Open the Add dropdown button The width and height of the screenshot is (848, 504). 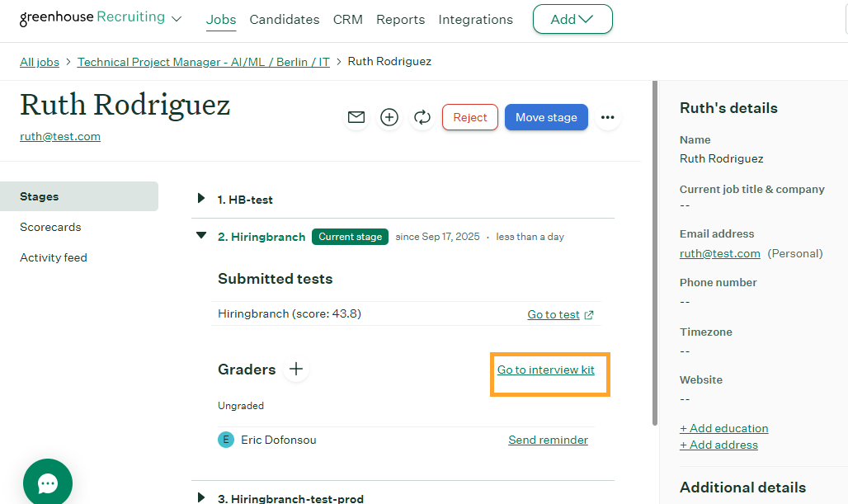click(x=572, y=19)
